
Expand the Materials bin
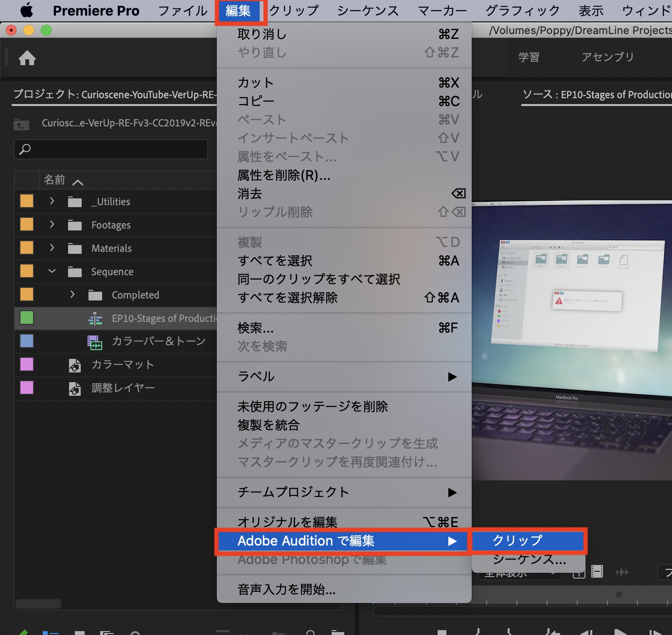[x=52, y=248]
